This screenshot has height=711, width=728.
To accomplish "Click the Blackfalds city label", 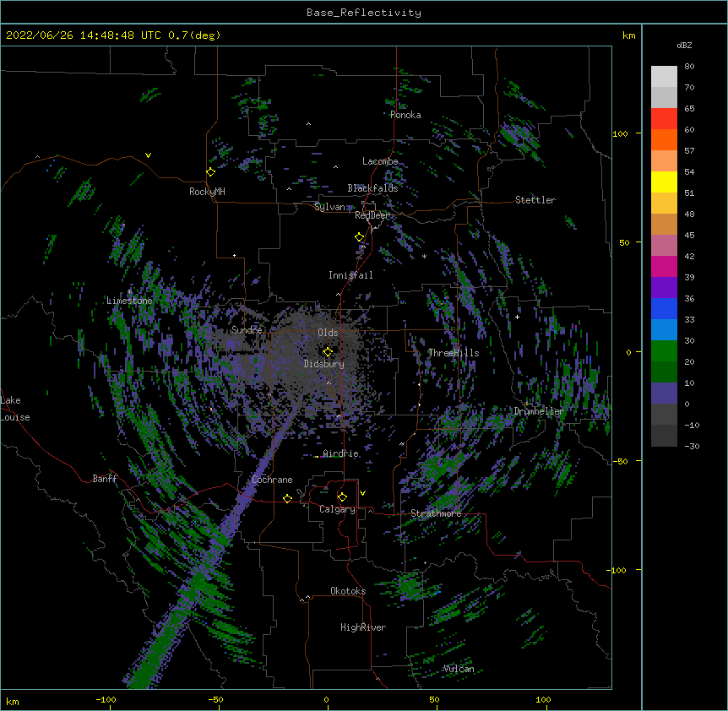I will 372,188.
